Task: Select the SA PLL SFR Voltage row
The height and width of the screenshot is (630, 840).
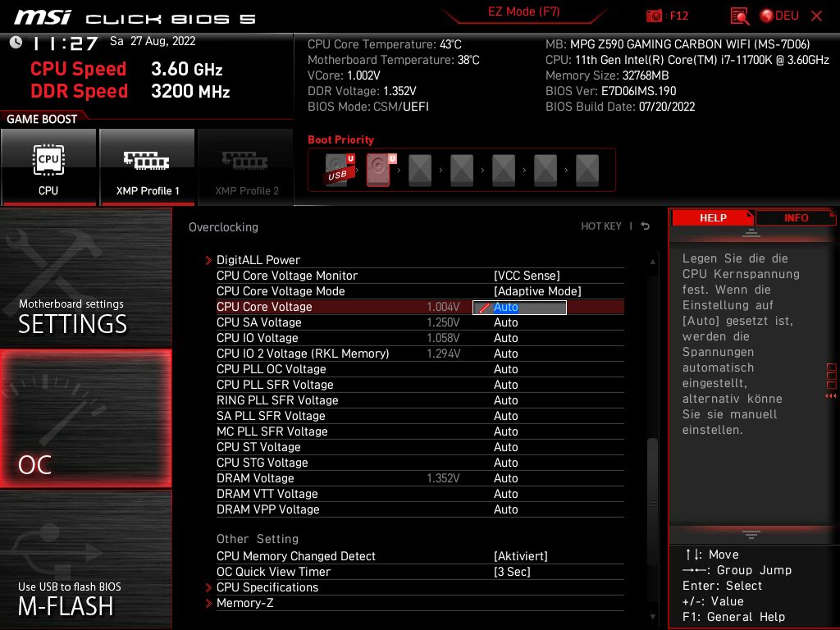Action: [420, 416]
